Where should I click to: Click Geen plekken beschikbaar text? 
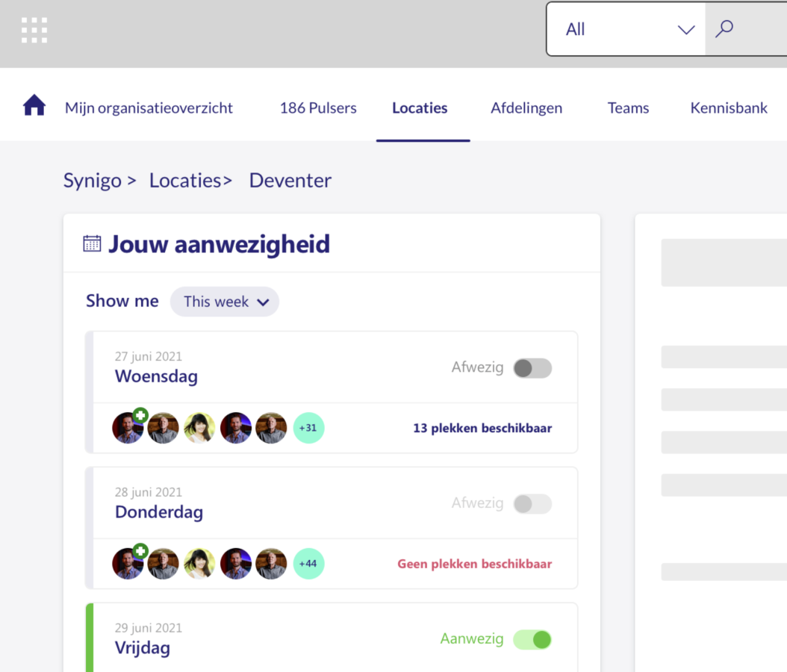point(475,564)
